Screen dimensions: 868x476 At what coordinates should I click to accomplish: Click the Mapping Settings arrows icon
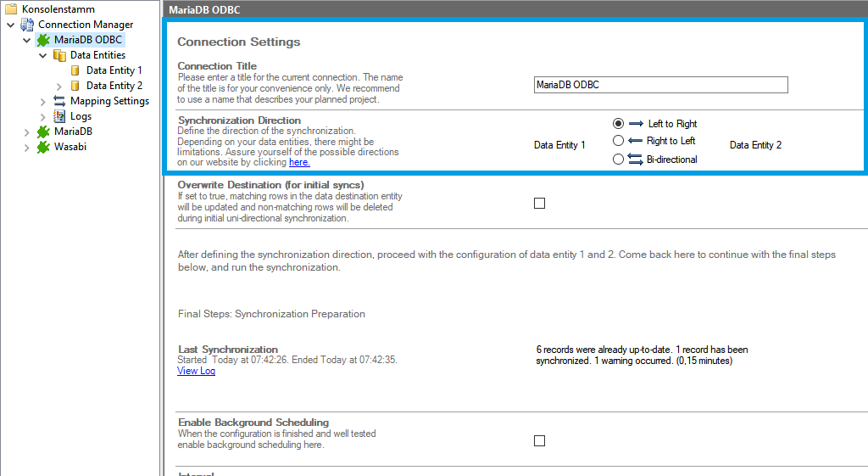pyautogui.click(x=59, y=101)
